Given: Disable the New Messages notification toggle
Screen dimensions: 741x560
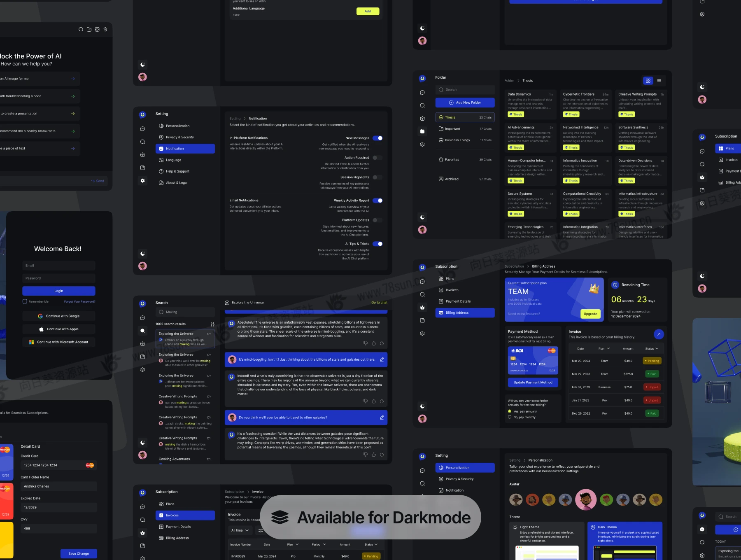Looking at the screenshot, I should click(377, 138).
